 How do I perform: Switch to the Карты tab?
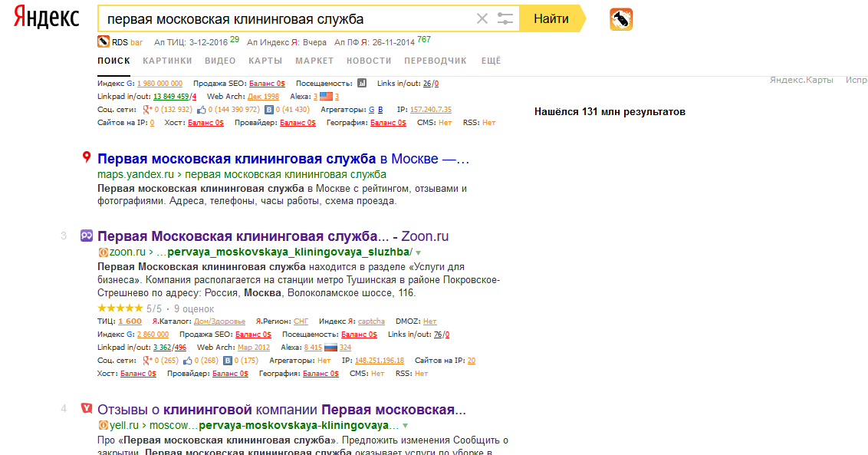click(265, 61)
